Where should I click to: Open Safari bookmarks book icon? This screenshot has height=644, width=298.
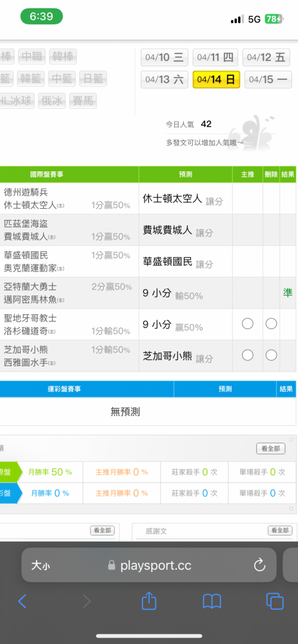click(212, 601)
